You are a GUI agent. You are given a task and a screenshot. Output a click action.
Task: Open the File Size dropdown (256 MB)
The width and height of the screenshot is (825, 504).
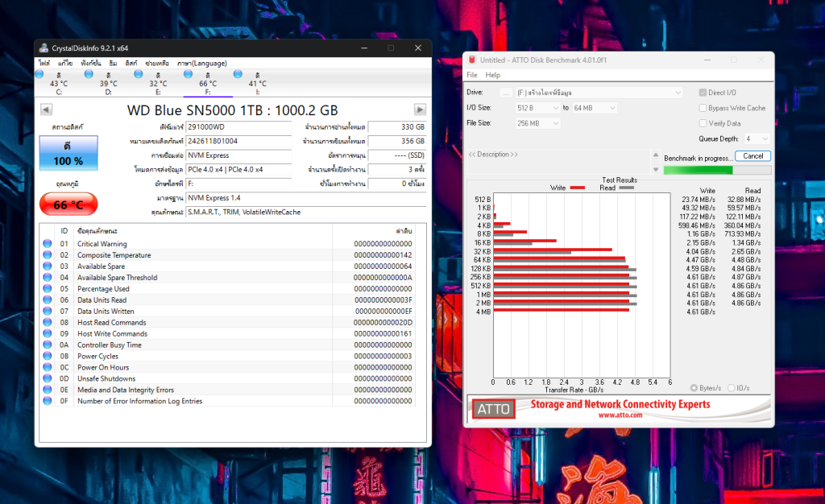pyautogui.click(x=537, y=123)
